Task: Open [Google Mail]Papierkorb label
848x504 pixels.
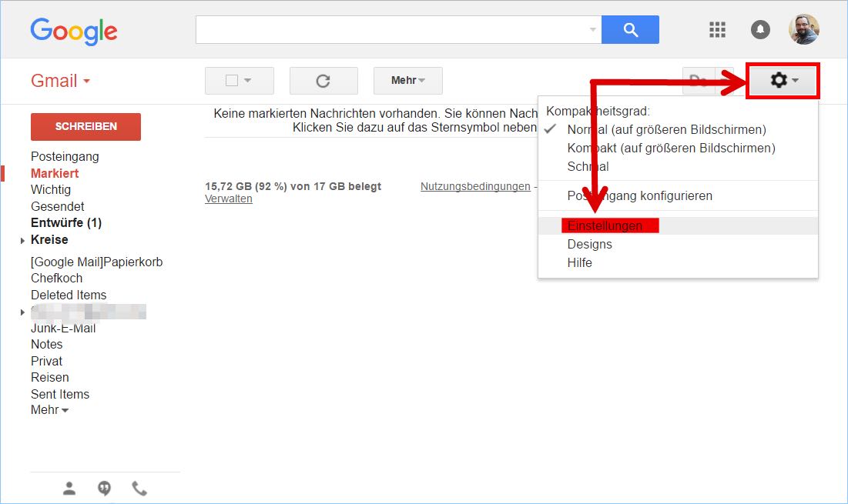Action: (97, 262)
